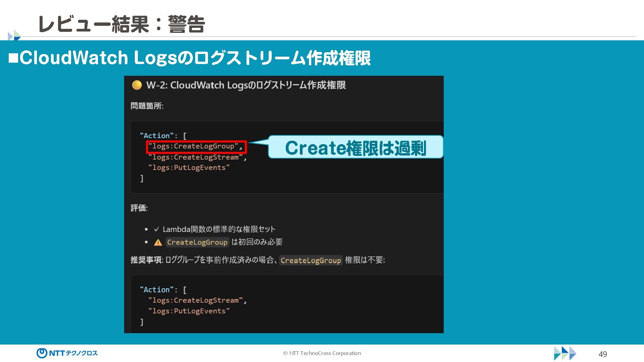Image resolution: width=644 pixels, height=362 pixels.
Task: Click the NTT TechnoCross logo
Action: tap(67, 353)
